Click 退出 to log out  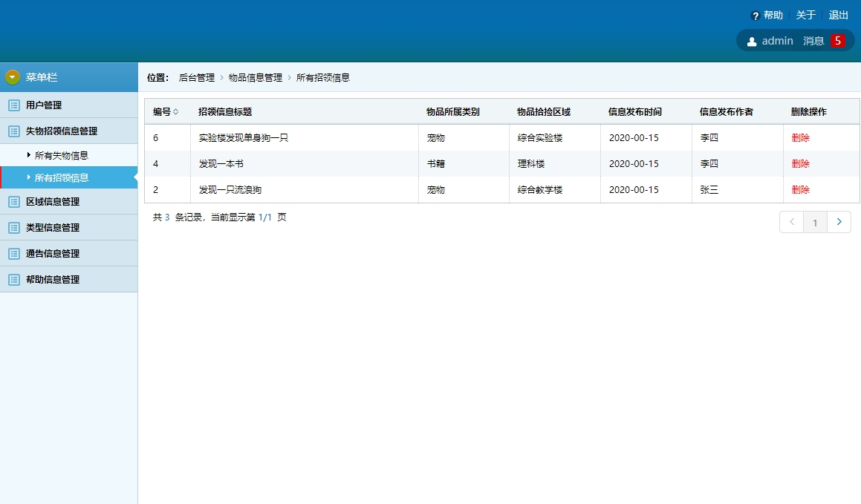[838, 14]
